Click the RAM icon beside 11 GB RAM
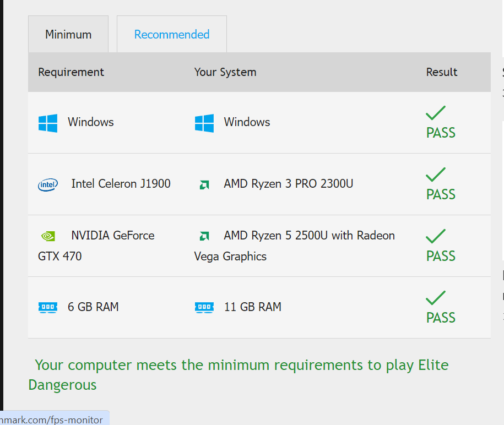This screenshot has width=504, height=425. [x=204, y=307]
